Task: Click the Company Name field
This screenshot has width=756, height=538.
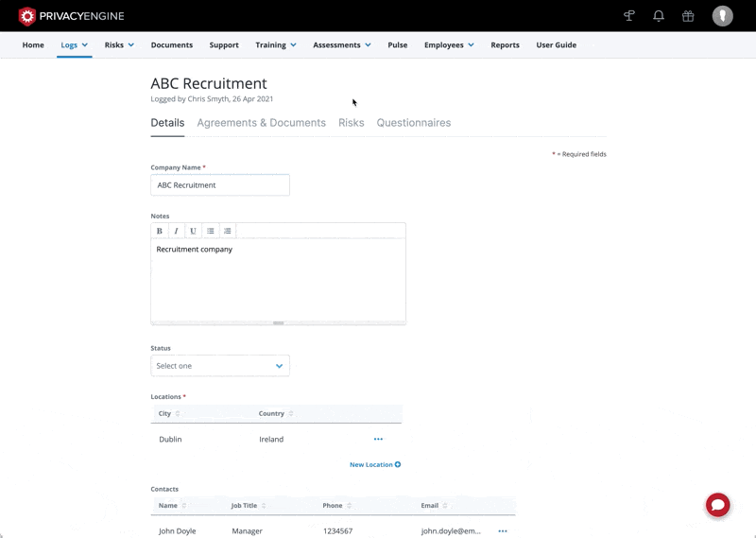Action: point(220,185)
